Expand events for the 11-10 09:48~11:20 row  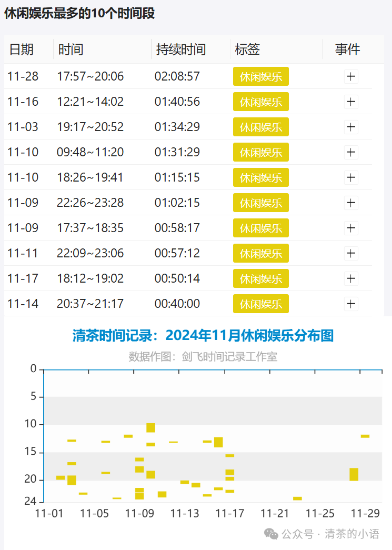pos(351,152)
